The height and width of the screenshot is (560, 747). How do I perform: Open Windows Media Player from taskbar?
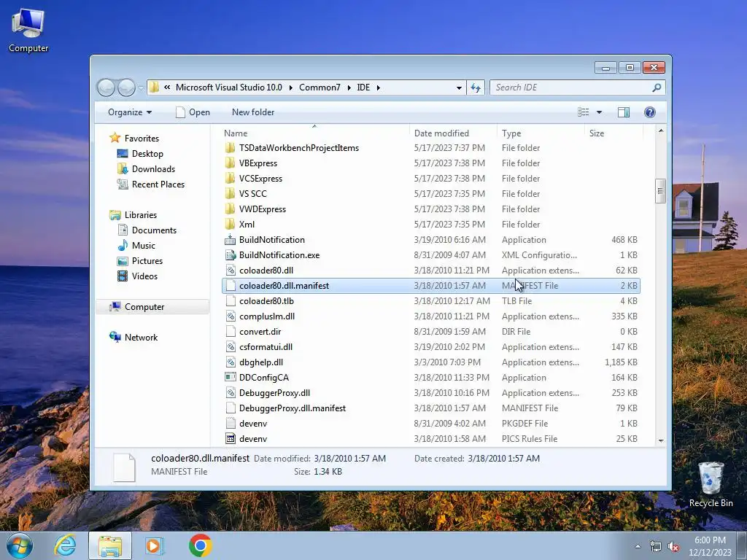(155, 545)
